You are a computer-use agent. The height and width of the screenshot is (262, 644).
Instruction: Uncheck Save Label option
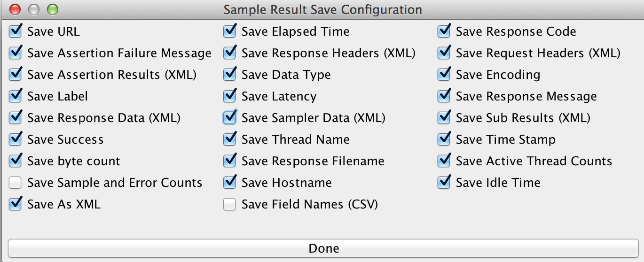(16, 96)
